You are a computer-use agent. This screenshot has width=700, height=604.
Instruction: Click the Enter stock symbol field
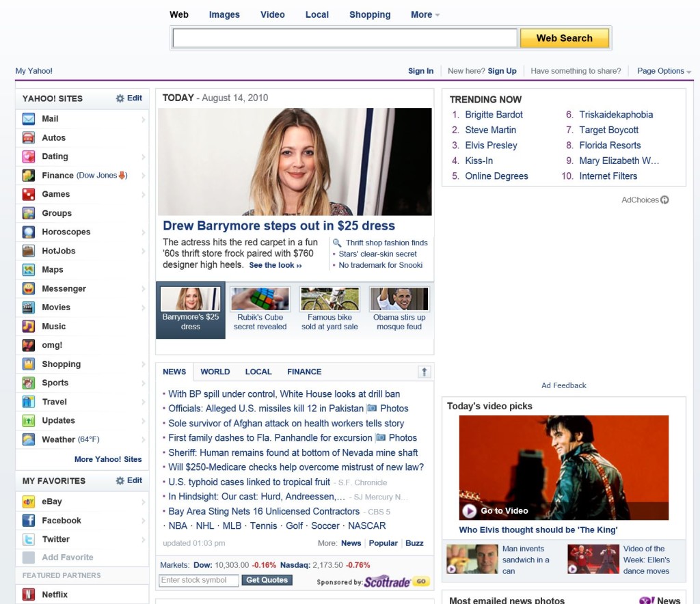(x=199, y=580)
